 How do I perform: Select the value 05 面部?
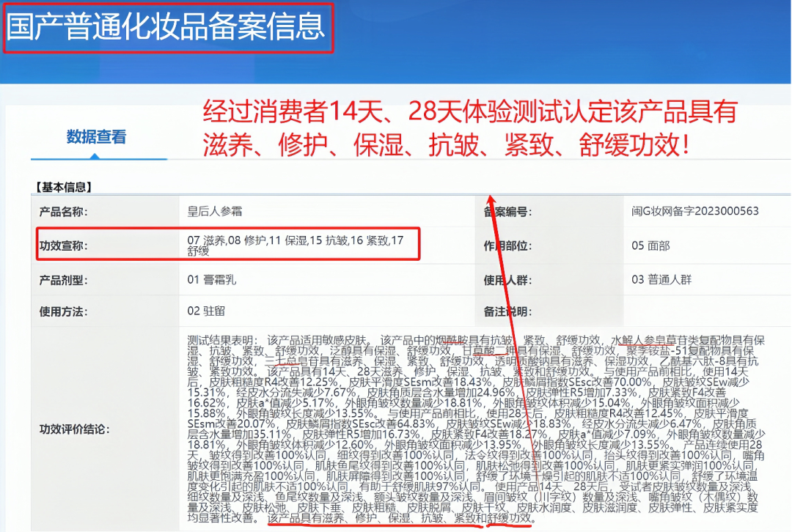650,245
